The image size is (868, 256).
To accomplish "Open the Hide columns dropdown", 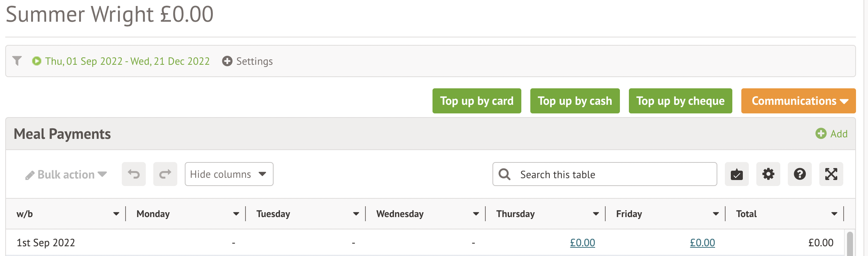I will (x=229, y=174).
